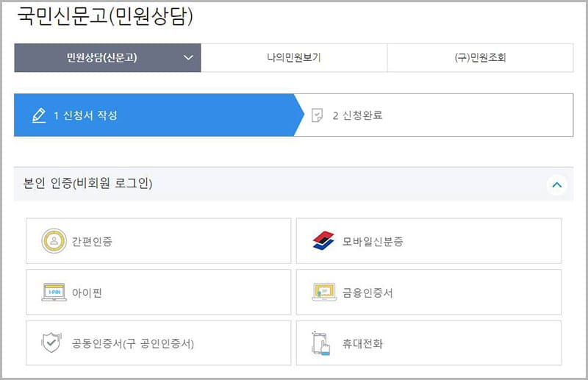This screenshot has height=380, width=588.
Task: Click the 본인 인증(비회원 로그인) header
Action: point(84,184)
